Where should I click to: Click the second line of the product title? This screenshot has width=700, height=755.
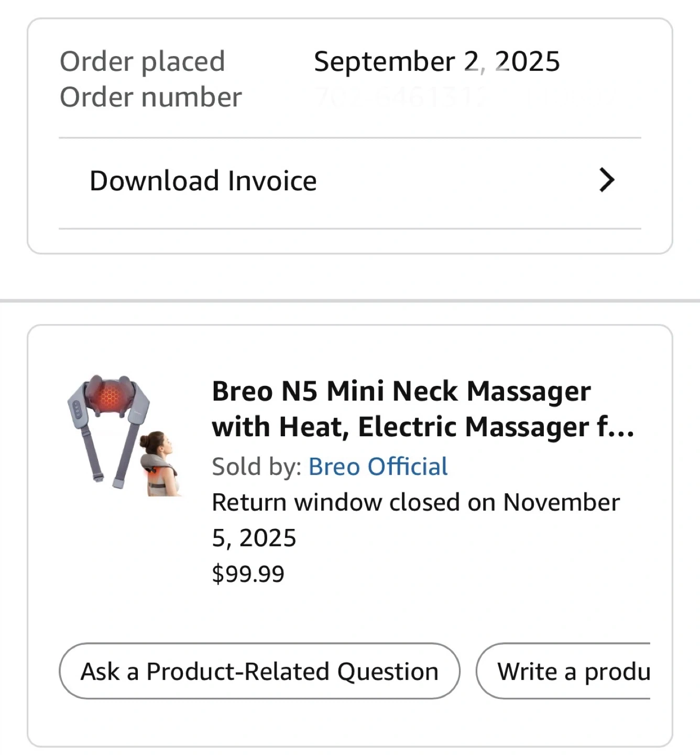[x=422, y=427]
